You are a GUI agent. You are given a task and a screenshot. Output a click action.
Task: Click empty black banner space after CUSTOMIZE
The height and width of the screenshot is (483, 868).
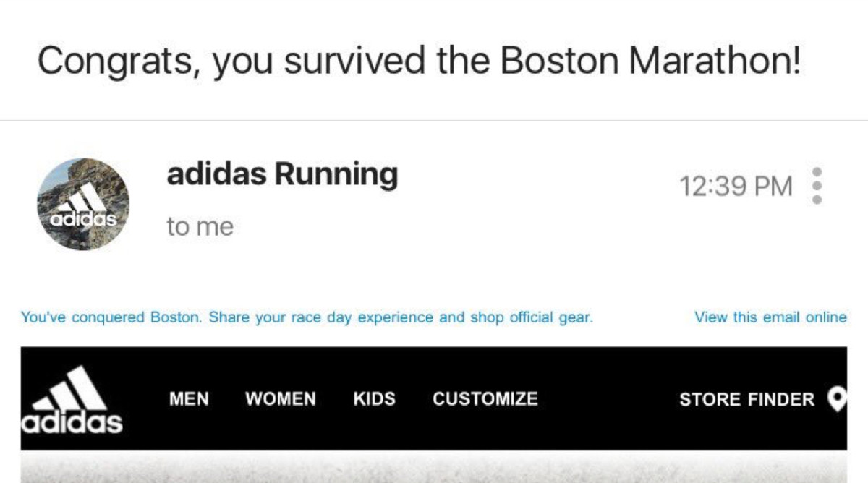[x=608, y=398]
